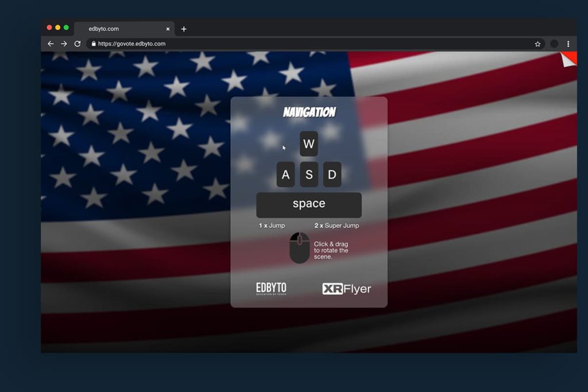Click the XRFlyer logo
Image resolution: width=588 pixels, height=392 pixels.
[x=347, y=289]
